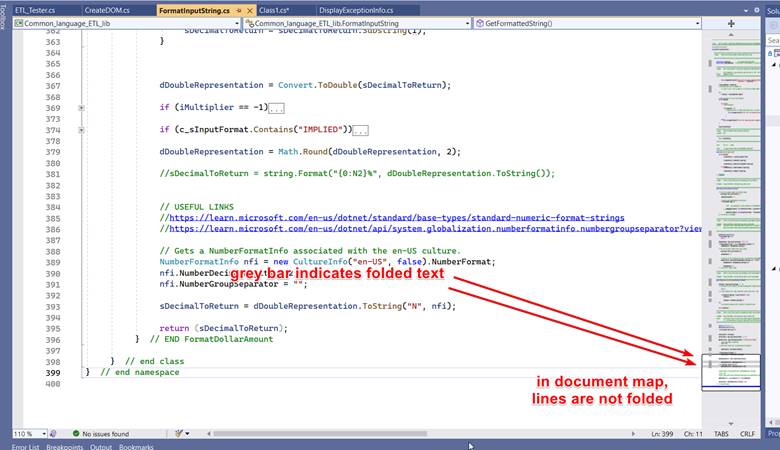780x450 pixels.
Task: Click the // end namespace comment
Action: pyautogui.click(x=139, y=372)
